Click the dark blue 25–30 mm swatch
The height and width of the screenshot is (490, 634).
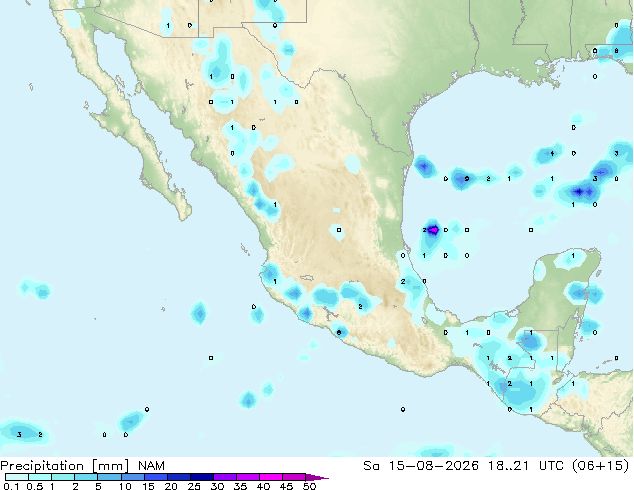click(x=202, y=477)
